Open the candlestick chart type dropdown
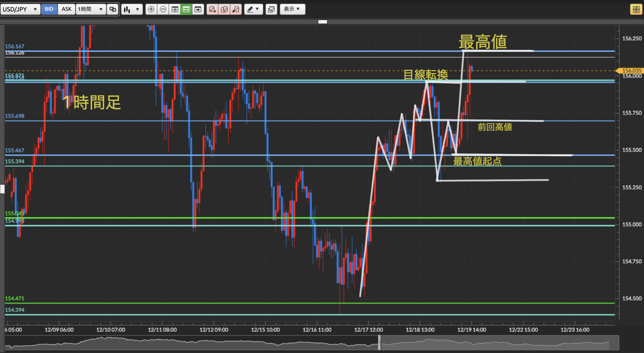This screenshot has width=644, height=353. pos(132,9)
